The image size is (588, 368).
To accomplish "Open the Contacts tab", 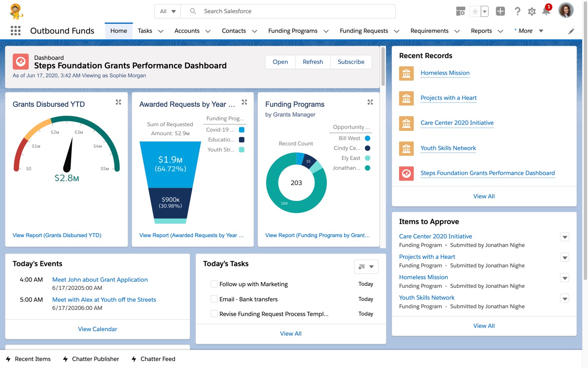I will tap(234, 31).
